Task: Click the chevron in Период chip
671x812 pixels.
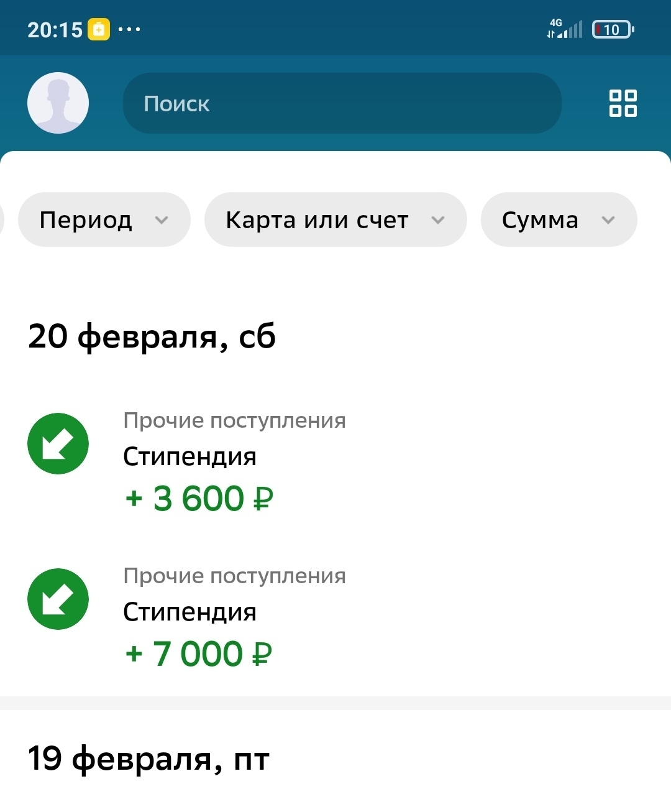Action: coord(162,220)
